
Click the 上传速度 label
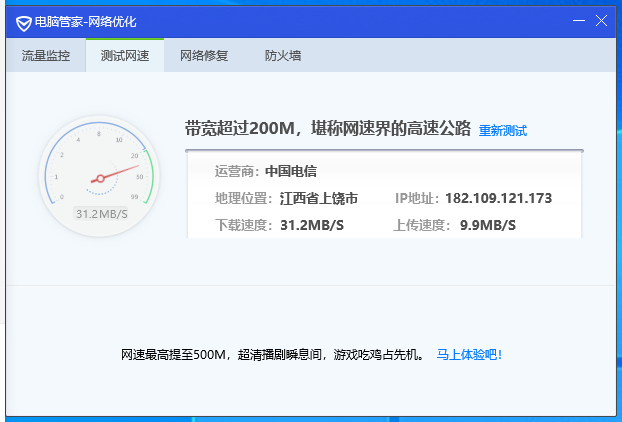[x=422, y=225]
